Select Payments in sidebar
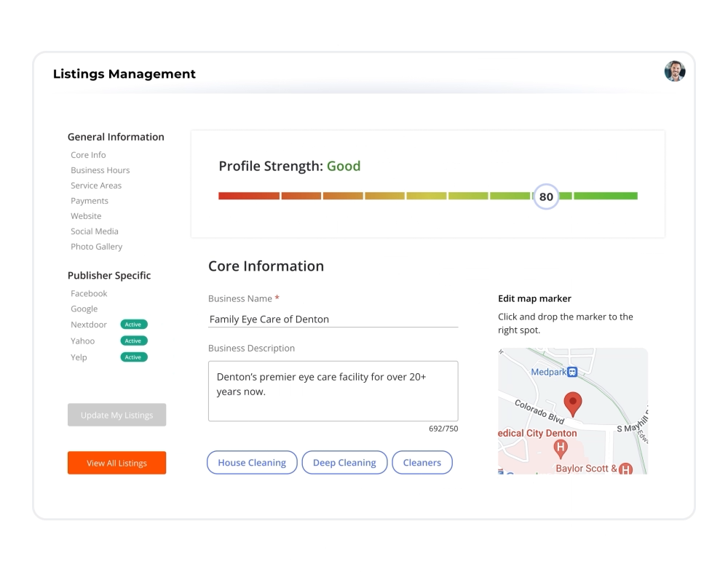 coord(89,201)
